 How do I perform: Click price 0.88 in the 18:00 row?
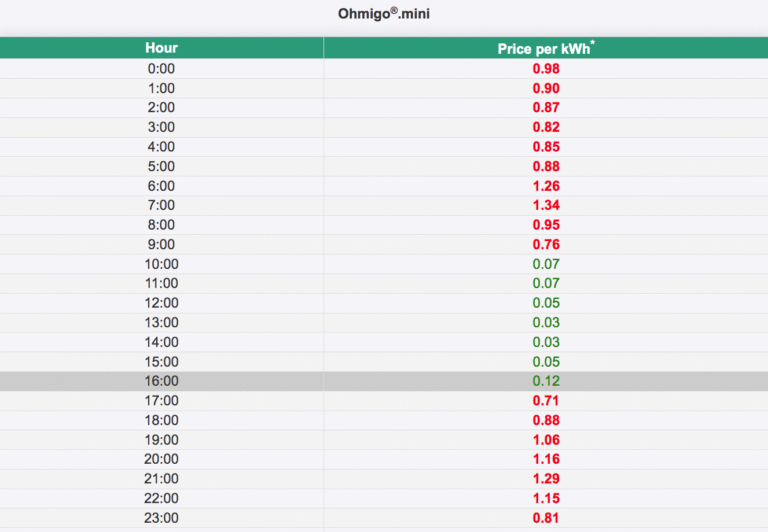pyautogui.click(x=546, y=420)
